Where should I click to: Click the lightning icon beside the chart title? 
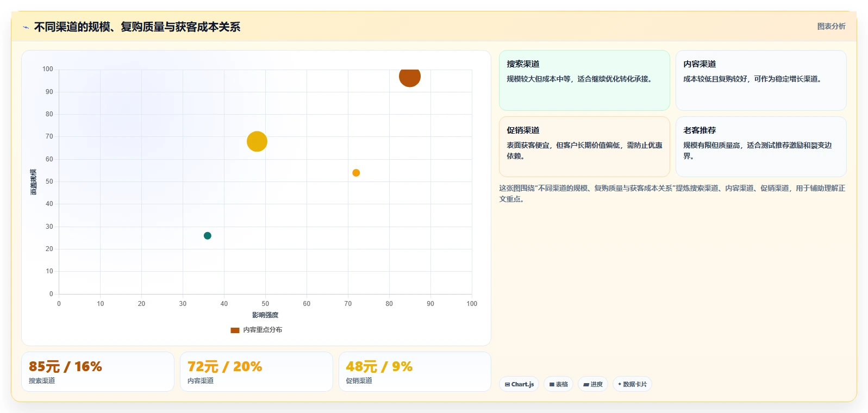26,27
